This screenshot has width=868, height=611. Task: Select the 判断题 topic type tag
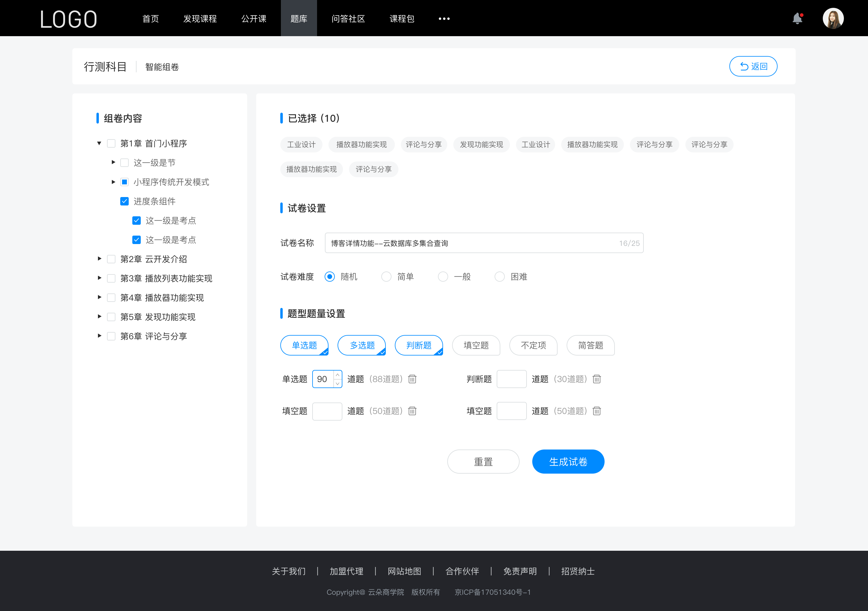pyautogui.click(x=419, y=344)
